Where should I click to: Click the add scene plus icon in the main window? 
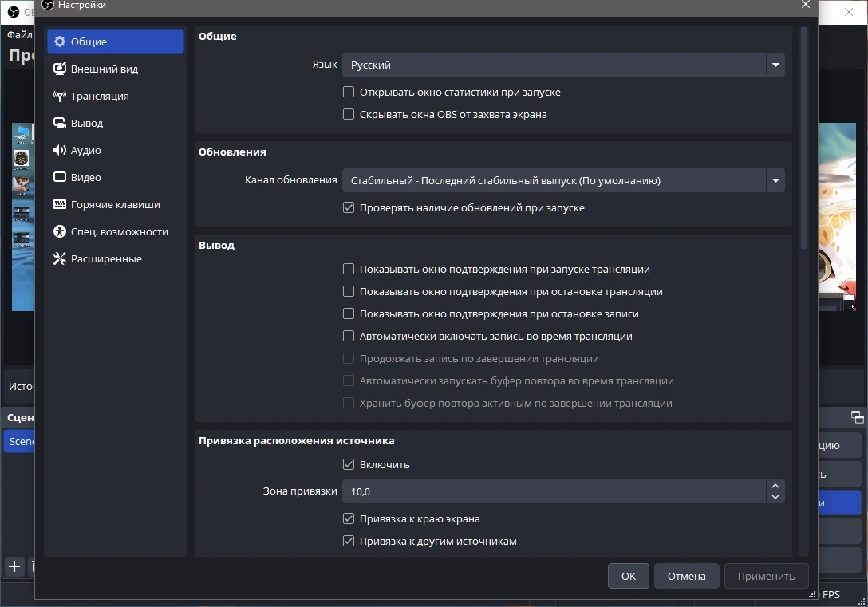tap(14, 566)
